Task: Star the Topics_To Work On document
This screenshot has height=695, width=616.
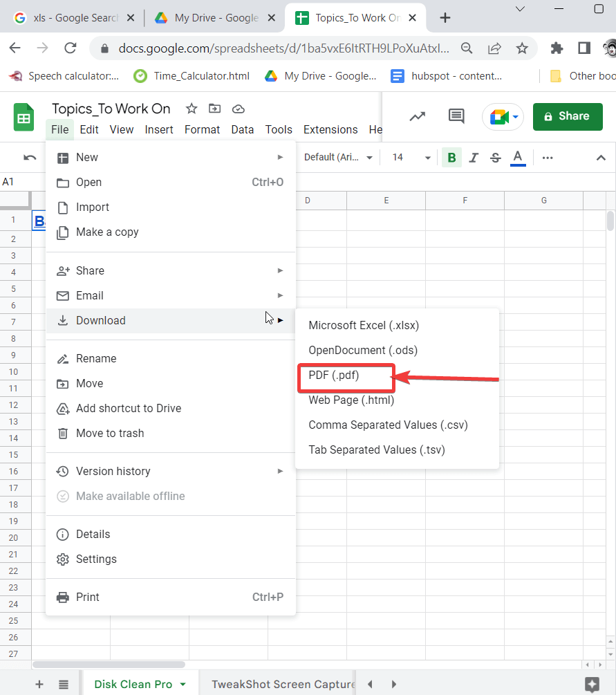Action: click(x=192, y=109)
